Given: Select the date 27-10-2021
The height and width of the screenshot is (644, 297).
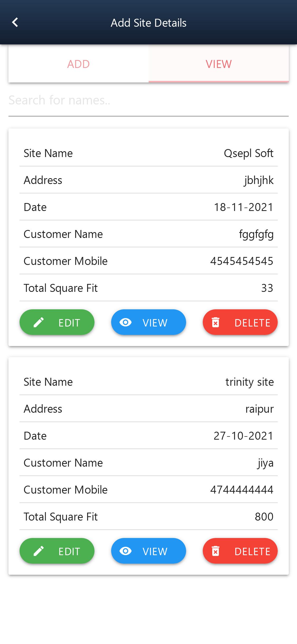Looking at the screenshot, I should pos(243,436).
